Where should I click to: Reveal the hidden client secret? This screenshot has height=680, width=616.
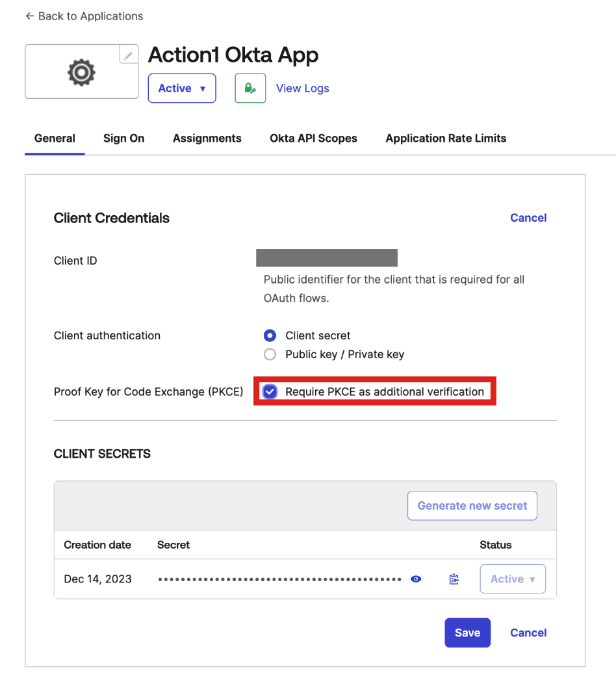pyautogui.click(x=416, y=579)
